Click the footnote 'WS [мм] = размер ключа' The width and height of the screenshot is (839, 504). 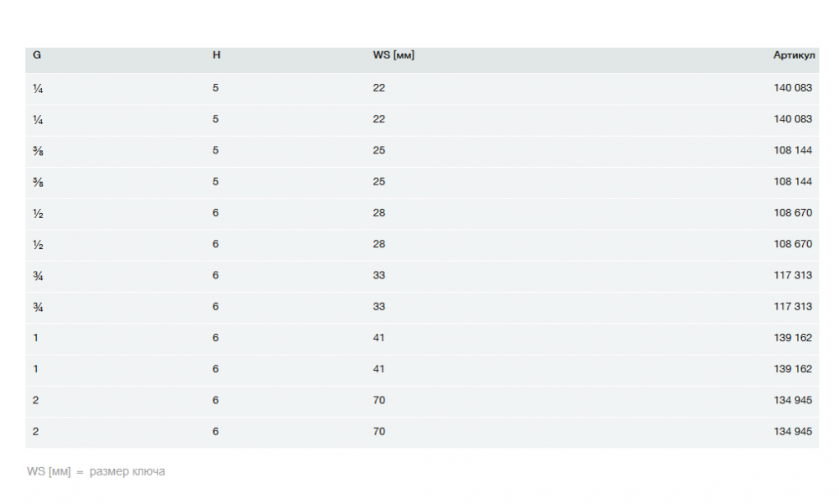click(x=96, y=471)
